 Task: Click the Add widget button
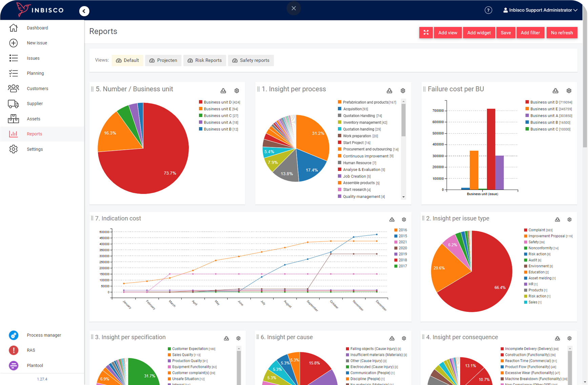479,33
